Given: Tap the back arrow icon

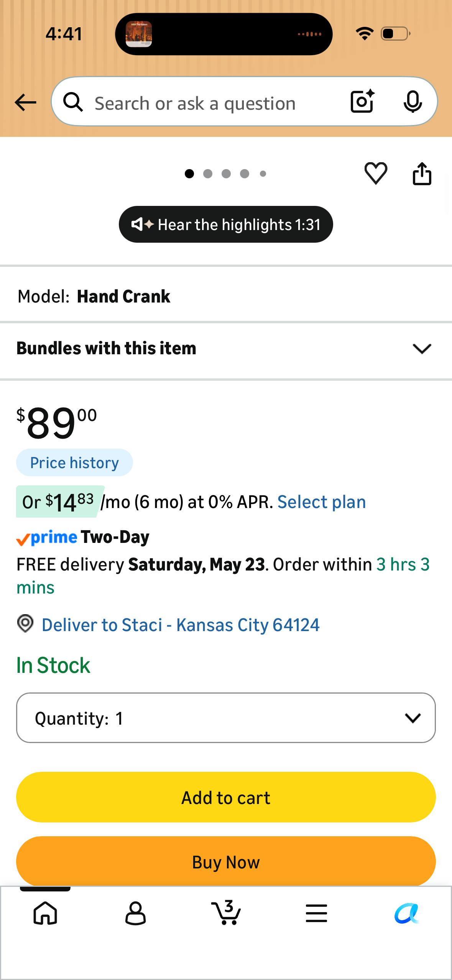Looking at the screenshot, I should click(x=25, y=102).
